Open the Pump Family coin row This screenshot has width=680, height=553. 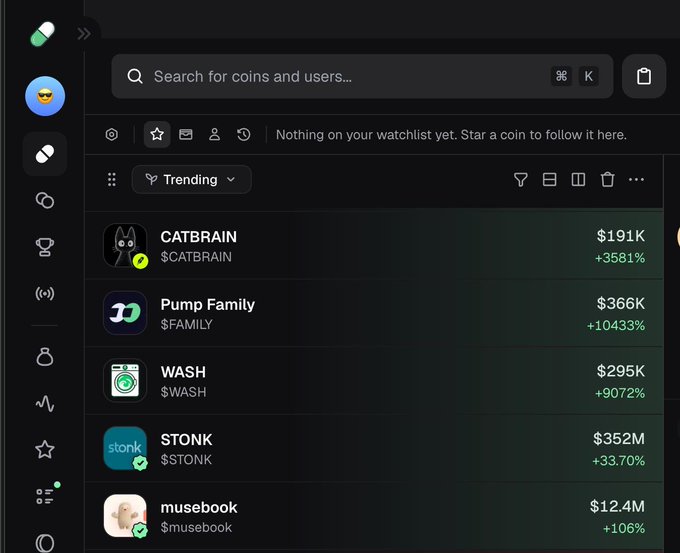click(374, 313)
